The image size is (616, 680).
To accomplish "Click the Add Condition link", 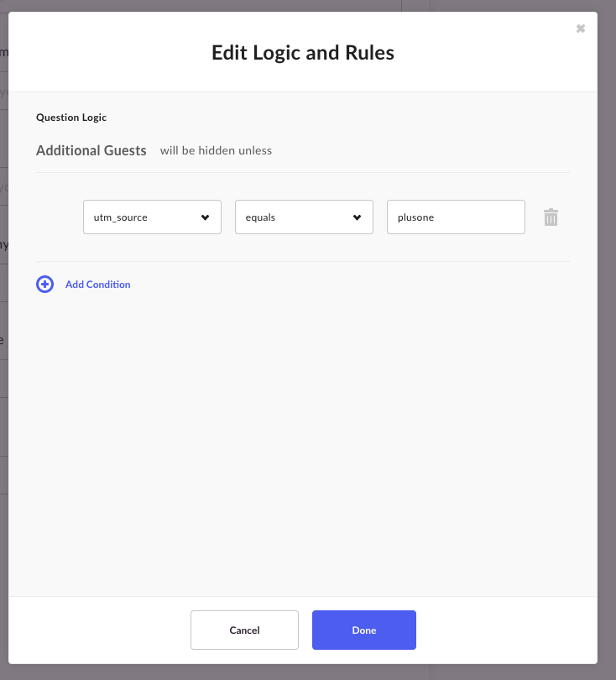I will (x=98, y=285).
